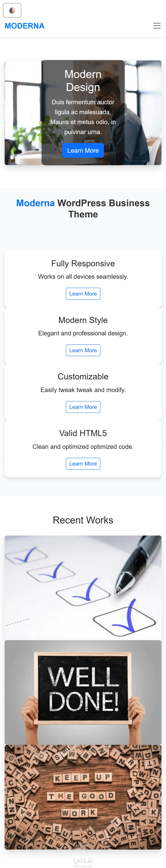166x868 pixels.
Task: Click the Moderna WordPress Business Theme heading
Action: tap(83, 209)
